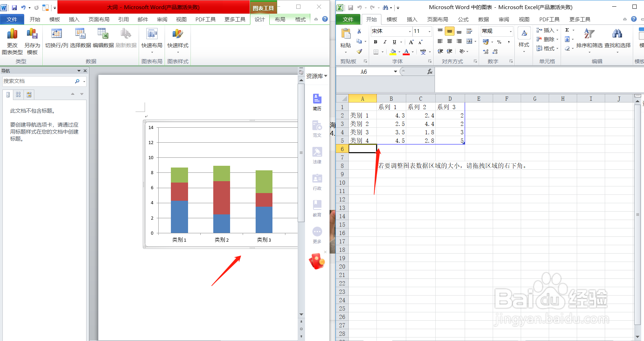Expand the 资源库 dropdown arrow

(x=326, y=76)
